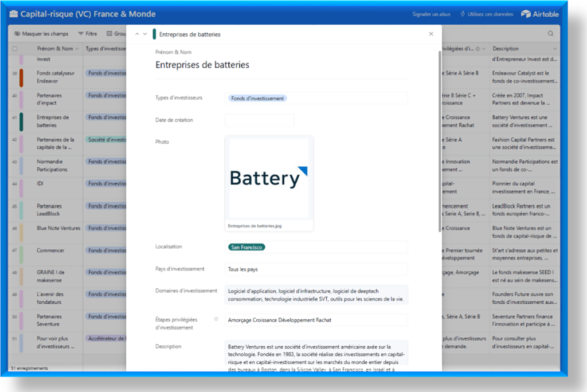
Task: Click the large 'Entreprises de batteries' record heading
Action: click(202, 65)
